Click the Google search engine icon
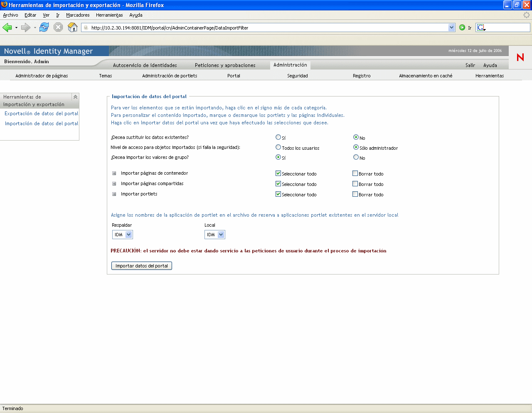The image size is (532, 413). 481,27
